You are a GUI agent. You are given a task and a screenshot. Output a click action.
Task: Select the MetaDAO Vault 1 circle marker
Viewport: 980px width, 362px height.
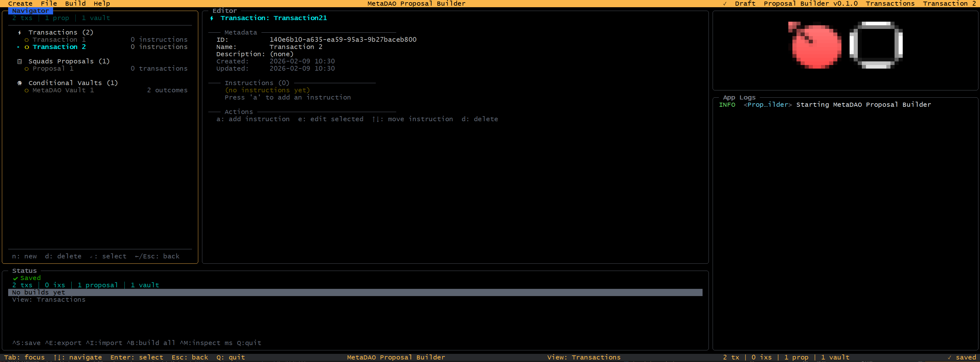[27, 90]
